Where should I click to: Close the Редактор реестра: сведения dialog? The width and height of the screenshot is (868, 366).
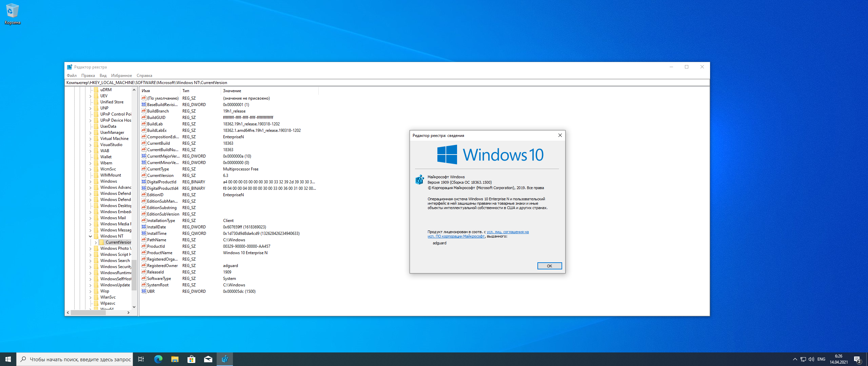click(x=560, y=136)
